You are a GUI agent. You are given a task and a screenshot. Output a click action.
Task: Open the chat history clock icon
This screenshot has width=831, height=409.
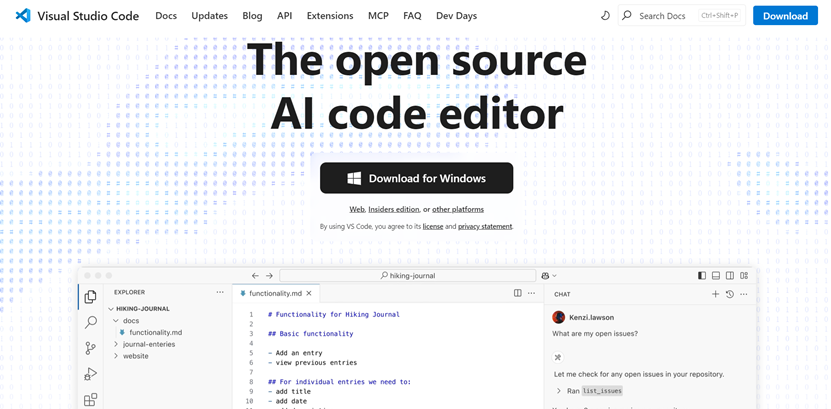click(730, 294)
